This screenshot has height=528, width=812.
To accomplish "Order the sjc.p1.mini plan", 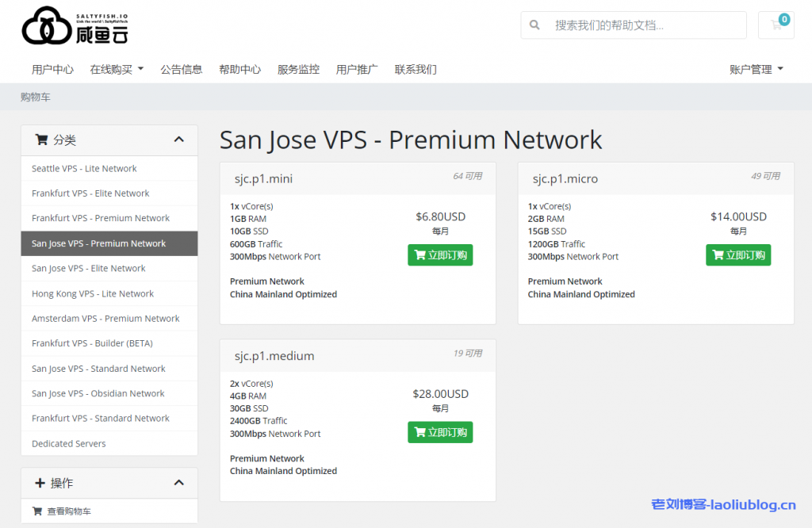I will [440, 255].
